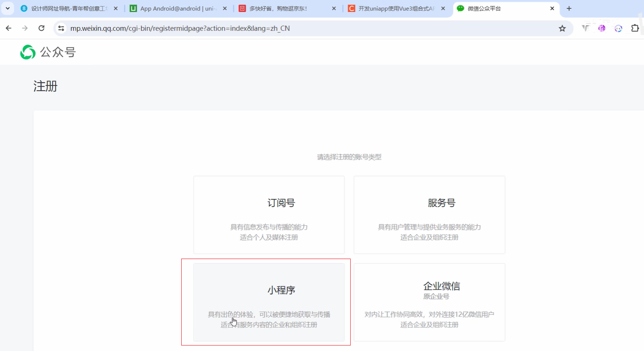Click the purple extension icon in toolbar
The image size is (644, 351).
tap(601, 28)
